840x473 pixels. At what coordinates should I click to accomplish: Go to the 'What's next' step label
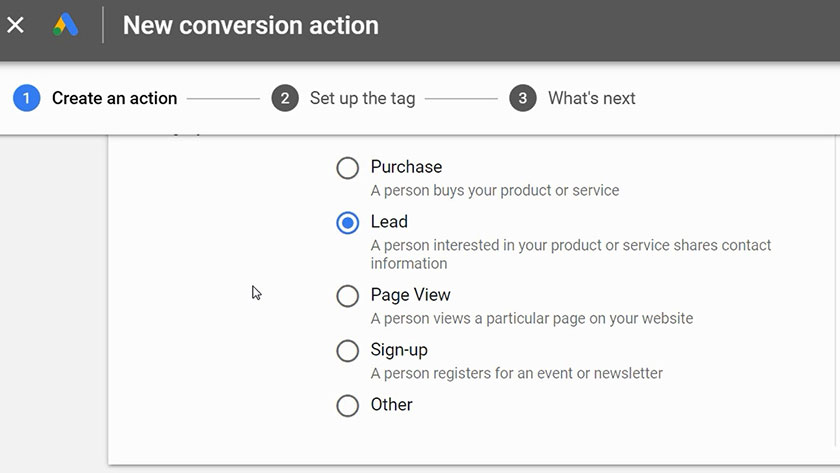tap(591, 98)
